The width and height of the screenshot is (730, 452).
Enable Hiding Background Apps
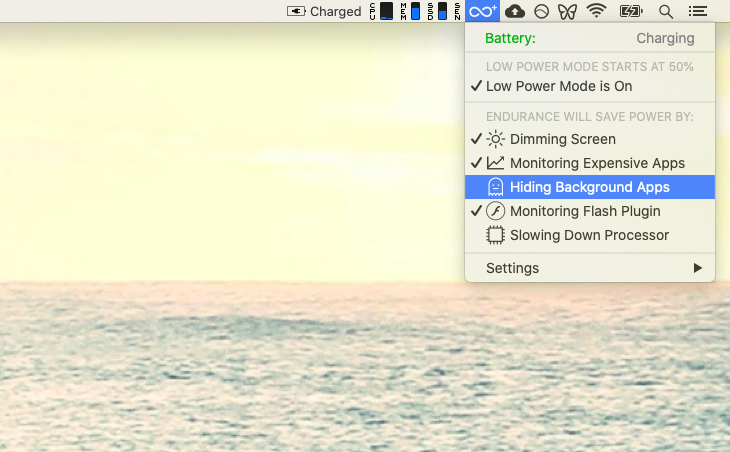pyautogui.click(x=590, y=187)
